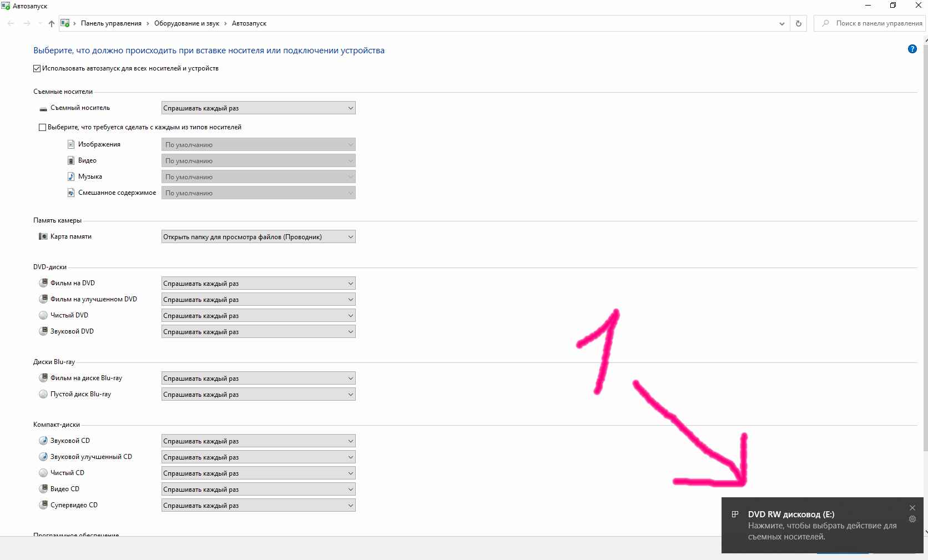Open Съемный носитель action dropdown
Image resolution: width=928 pixels, height=560 pixels.
(259, 108)
